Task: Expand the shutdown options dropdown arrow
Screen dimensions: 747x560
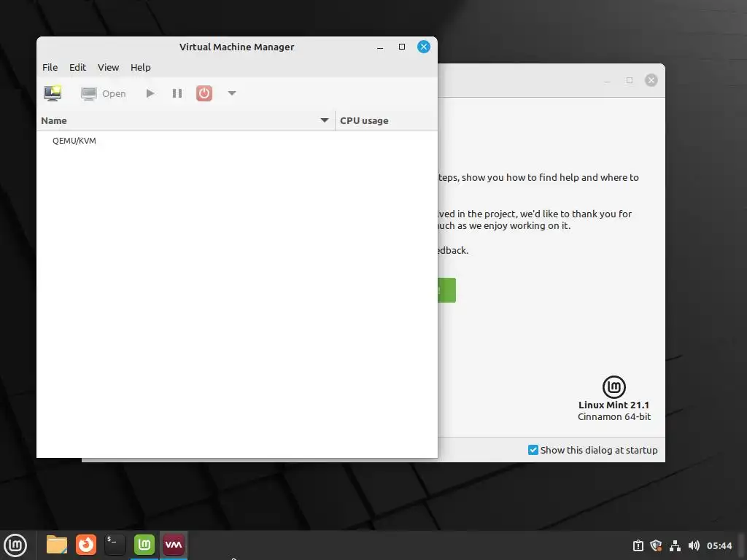Action: coord(232,93)
